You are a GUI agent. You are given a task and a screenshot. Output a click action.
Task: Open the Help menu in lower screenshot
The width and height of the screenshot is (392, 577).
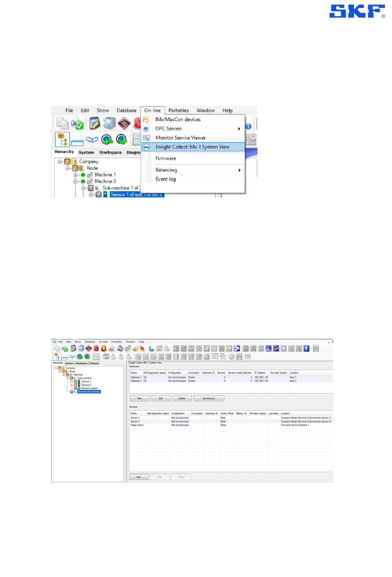pos(142,342)
